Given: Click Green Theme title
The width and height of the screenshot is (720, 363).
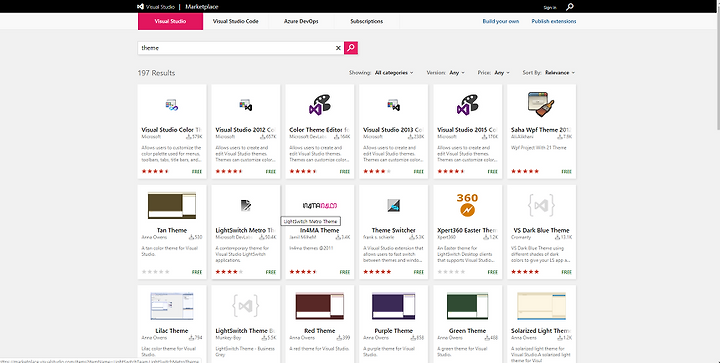Looking at the screenshot, I should pyautogui.click(x=467, y=331).
